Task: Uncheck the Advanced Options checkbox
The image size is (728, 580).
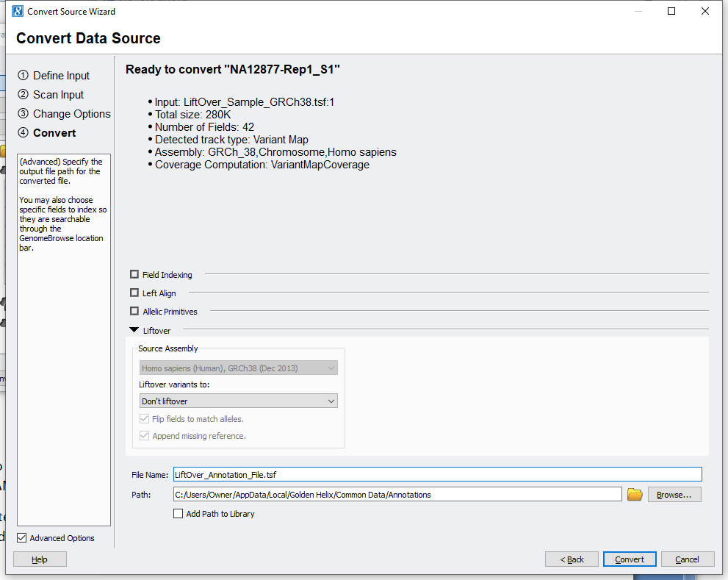Action: coord(21,537)
